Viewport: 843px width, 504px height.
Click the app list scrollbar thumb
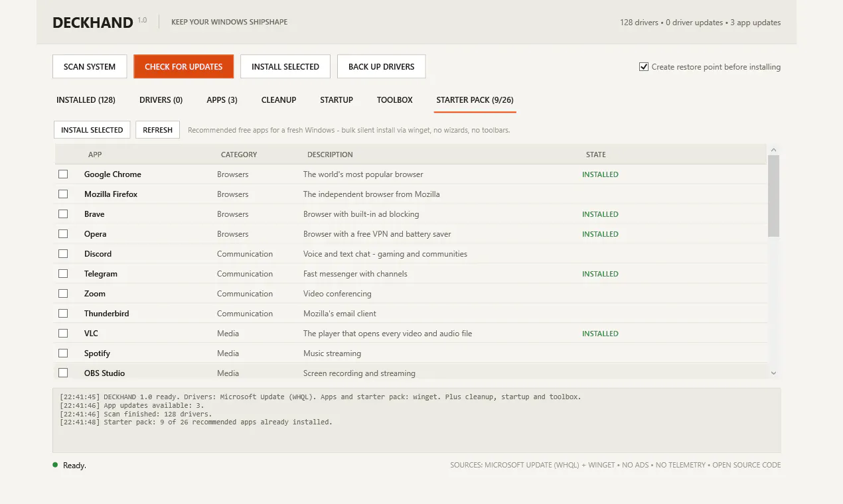774,196
